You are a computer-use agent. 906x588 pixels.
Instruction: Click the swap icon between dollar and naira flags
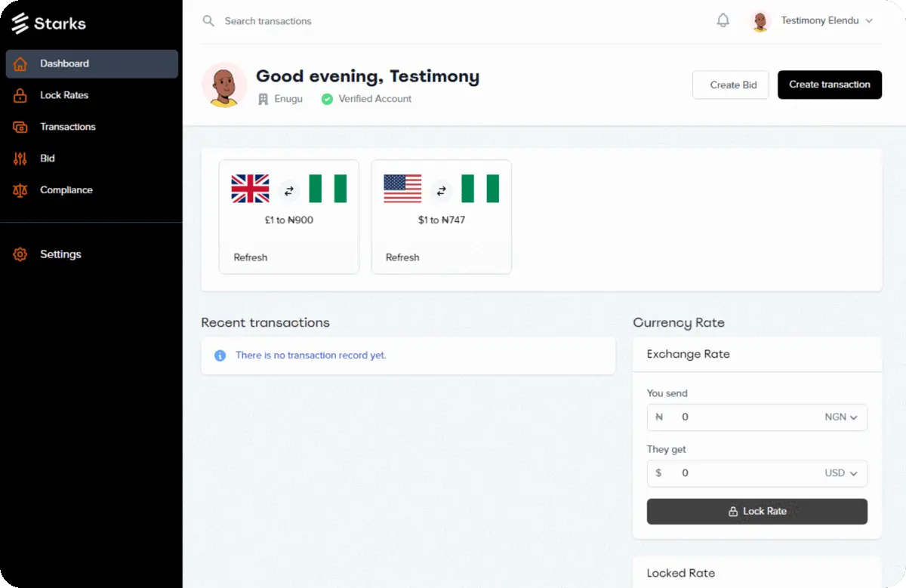coord(441,191)
